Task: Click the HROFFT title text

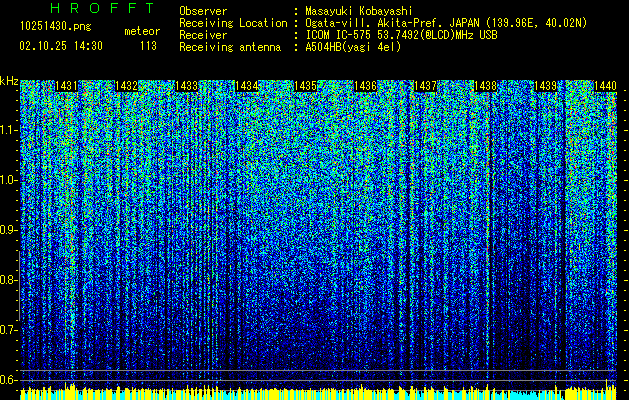Action: [102, 8]
